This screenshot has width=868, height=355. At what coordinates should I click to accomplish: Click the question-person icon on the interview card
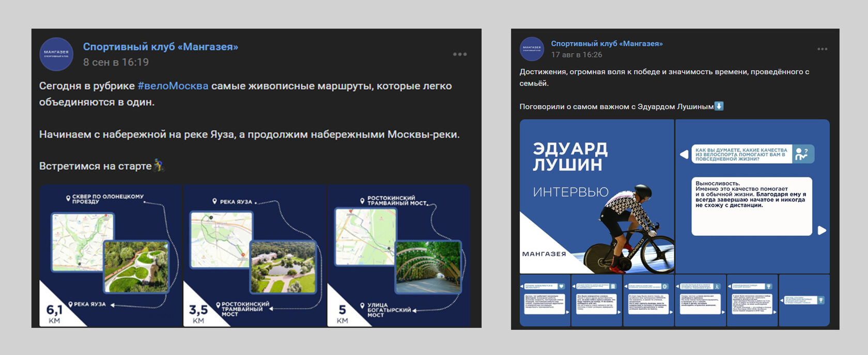[802, 154]
